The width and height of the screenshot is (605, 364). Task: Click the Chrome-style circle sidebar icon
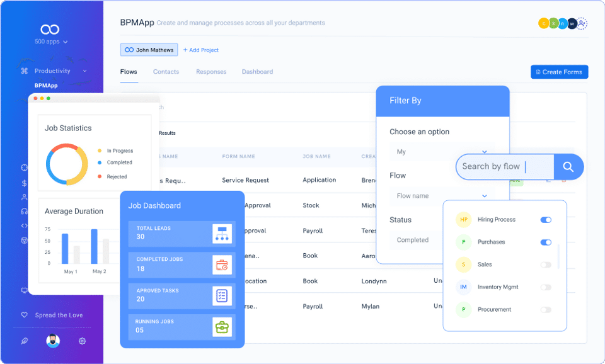pyautogui.click(x=25, y=240)
